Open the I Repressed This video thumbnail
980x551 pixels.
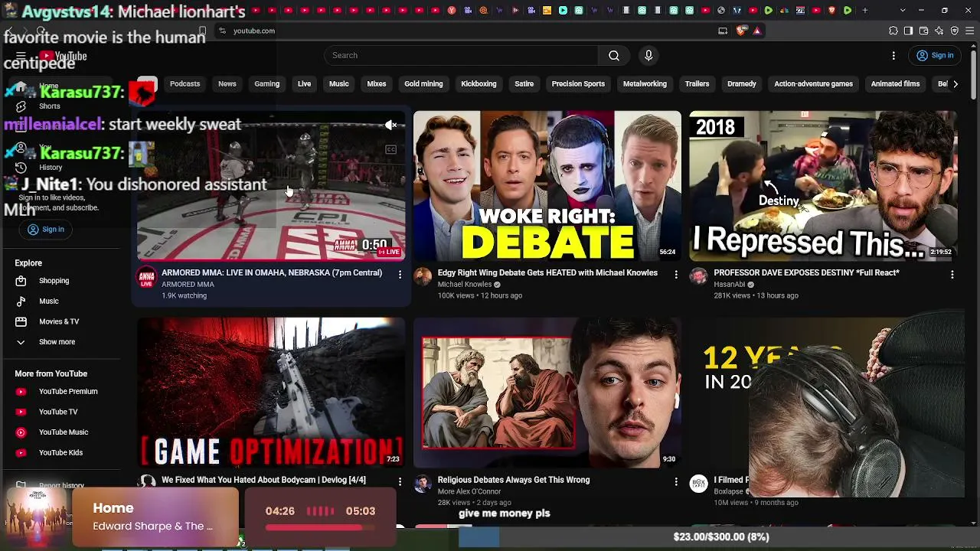pos(823,186)
